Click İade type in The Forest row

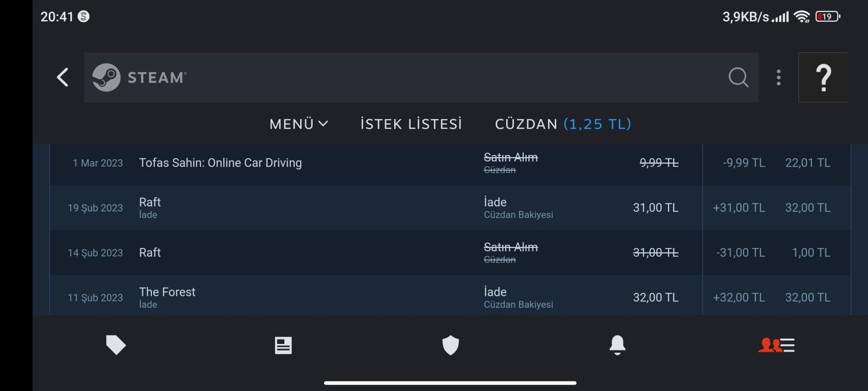point(495,292)
